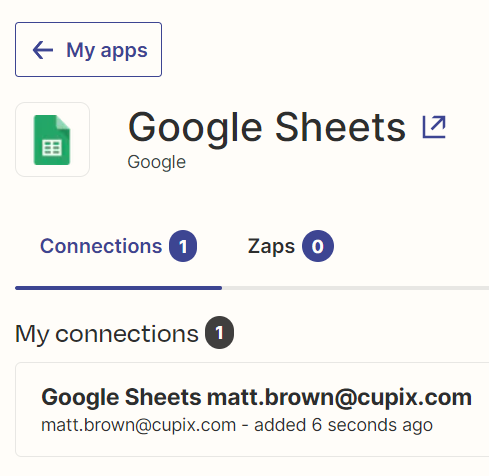The width and height of the screenshot is (489, 476).
Task: Click the white tile framing the Sheets logo
Action: pyautogui.click(x=52, y=139)
